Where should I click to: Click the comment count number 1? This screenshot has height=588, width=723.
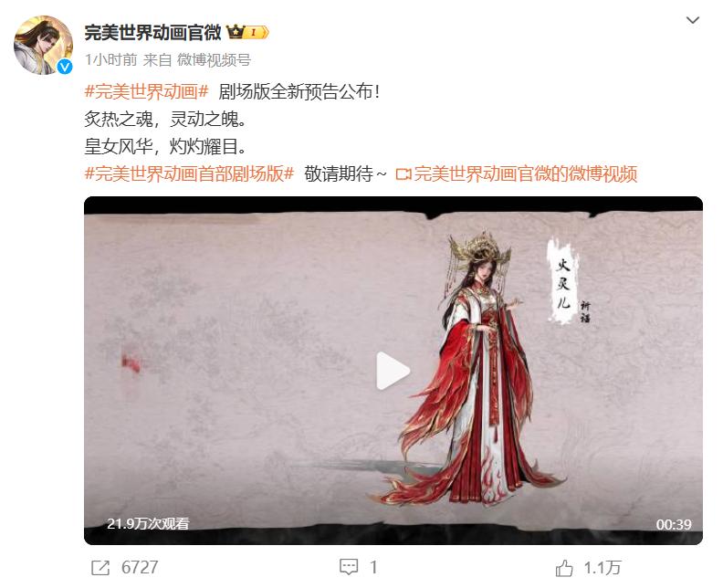(x=373, y=567)
